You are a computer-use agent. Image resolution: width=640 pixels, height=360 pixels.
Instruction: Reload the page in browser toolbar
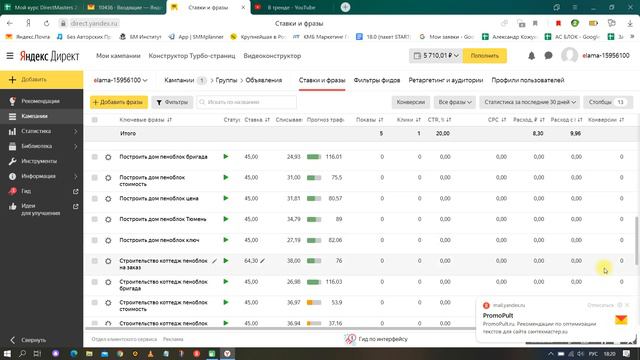coord(47,23)
